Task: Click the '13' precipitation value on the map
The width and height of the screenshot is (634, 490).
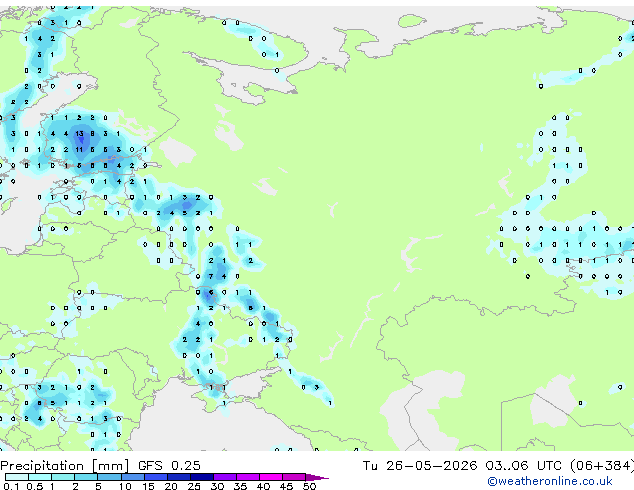Action: pyautogui.click(x=79, y=133)
